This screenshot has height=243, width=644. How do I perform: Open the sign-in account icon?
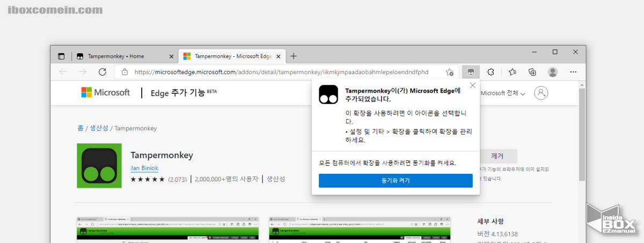pyautogui.click(x=541, y=93)
